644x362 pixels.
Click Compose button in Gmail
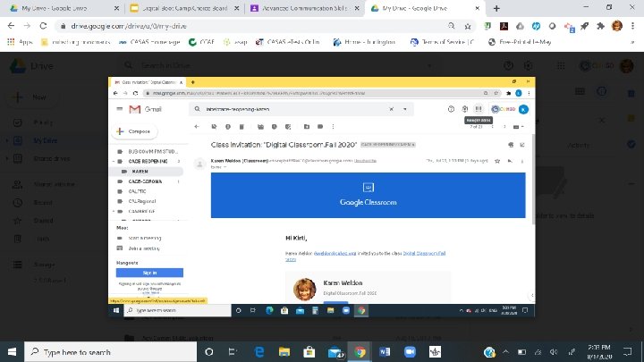(x=134, y=131)
